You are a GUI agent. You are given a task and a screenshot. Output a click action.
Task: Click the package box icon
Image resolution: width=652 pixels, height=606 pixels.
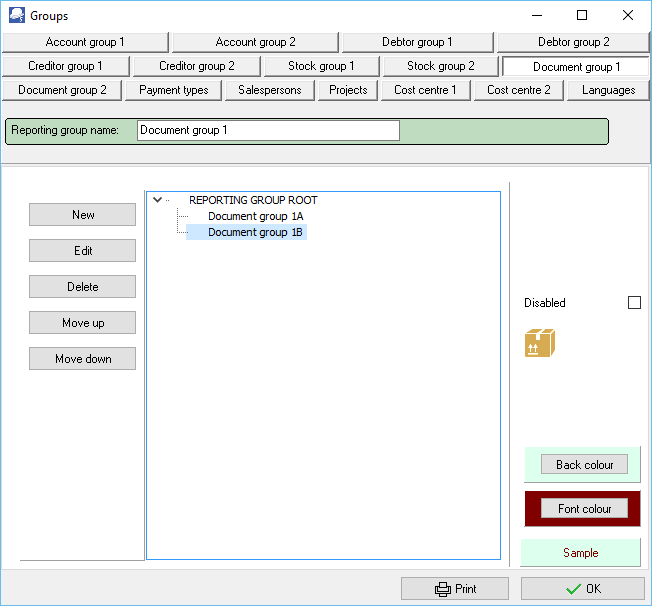click(x=539, y=343)
